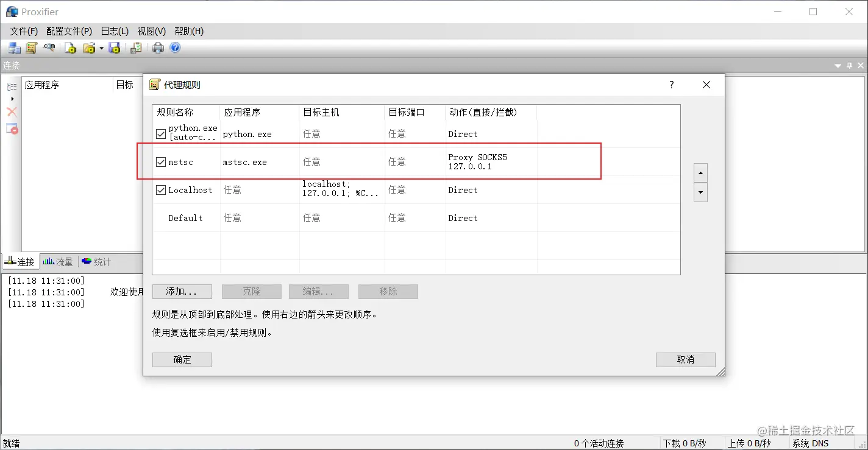Click the checklist clipboard toolbar icon
The width and height of the screenshot is (868, 450).
[x=137, y=47]
